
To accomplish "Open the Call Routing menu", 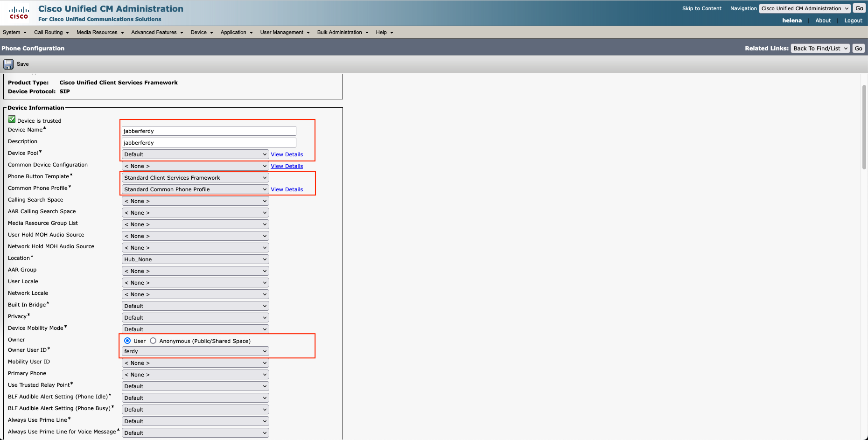I will point(51,32).
